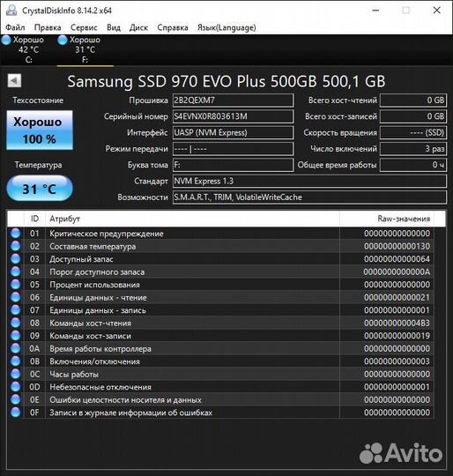Click status orb for attribute 08
Image resolution: width=453 pixels, height=476 pixels.
coord(16,323)
